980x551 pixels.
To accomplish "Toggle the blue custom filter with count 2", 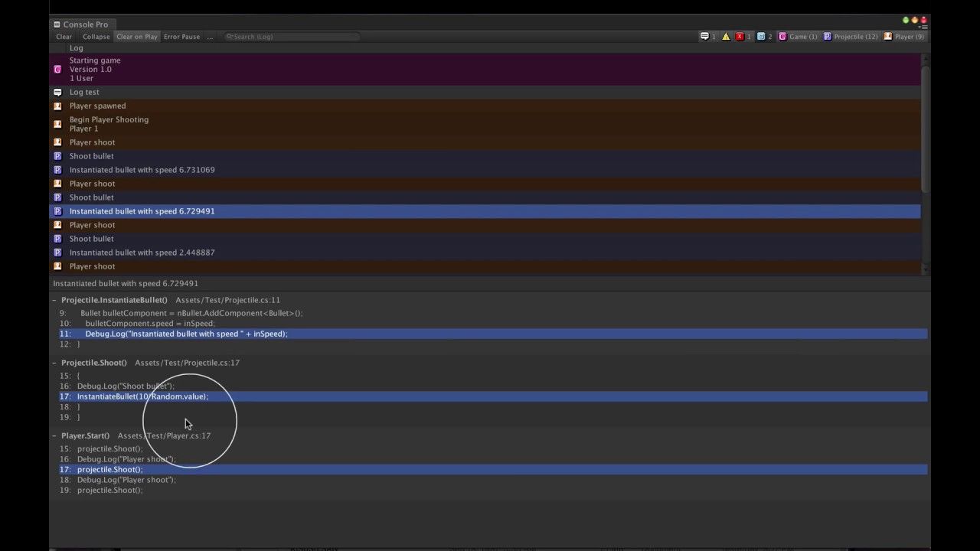I will pos(765,37).
